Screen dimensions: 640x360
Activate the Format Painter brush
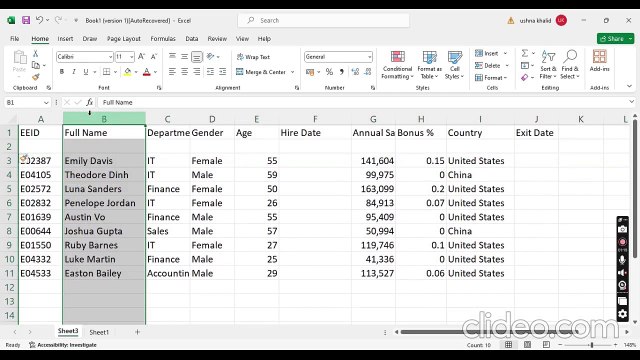point(36,77)
